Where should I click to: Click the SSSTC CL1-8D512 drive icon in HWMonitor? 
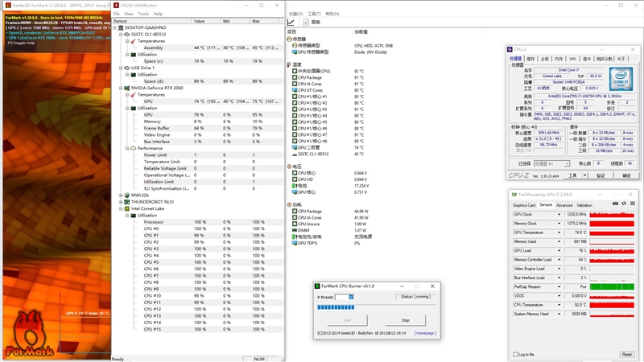pyautogui.click(x=127, y=35)
